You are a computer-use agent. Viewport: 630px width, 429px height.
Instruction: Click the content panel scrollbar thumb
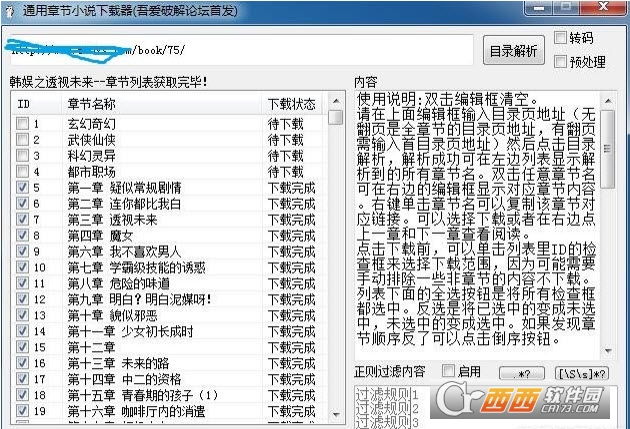pos(608,149)
